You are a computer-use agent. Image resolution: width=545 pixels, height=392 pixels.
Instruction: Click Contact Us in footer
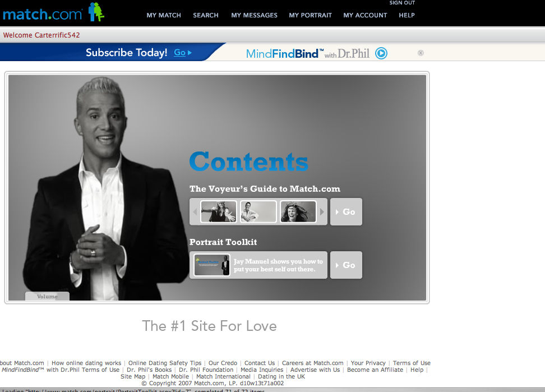click(260, 363)
